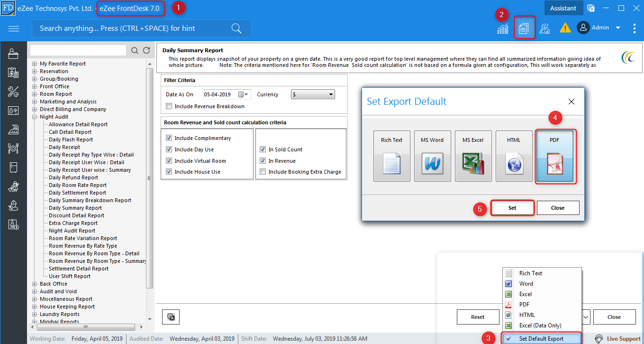This screenshot has height=344, width=644.
Task: Click the Reset button
Action: click(478, 317)
